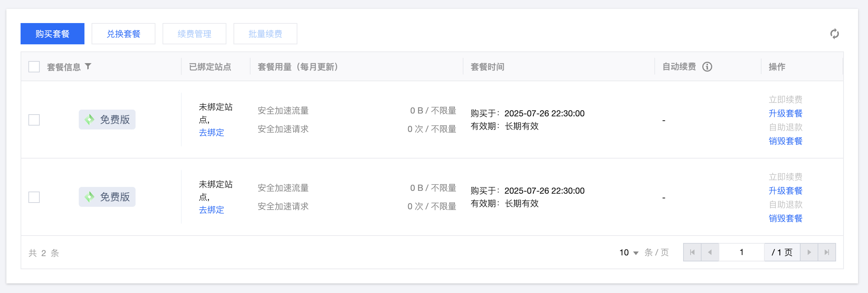Viewport: 868px width, 293px height.
Task: Click the page number input field
Action: pos(742,252)
